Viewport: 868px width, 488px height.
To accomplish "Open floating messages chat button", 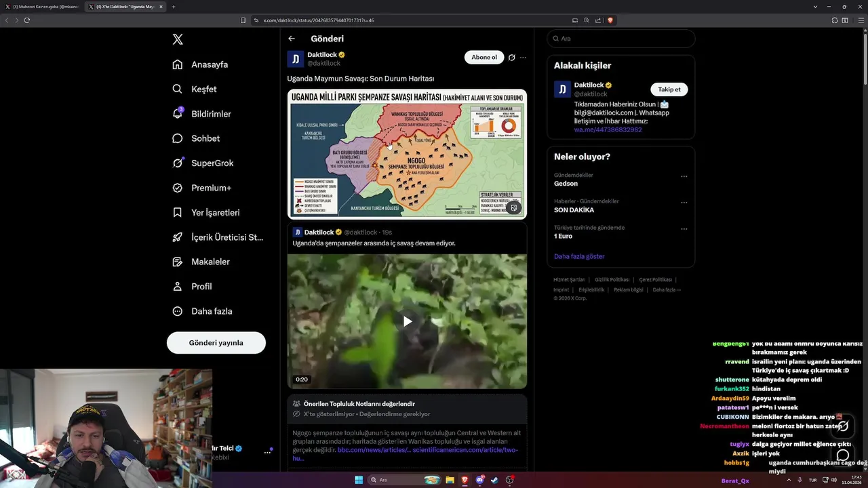I will click(x=843, y=455).
